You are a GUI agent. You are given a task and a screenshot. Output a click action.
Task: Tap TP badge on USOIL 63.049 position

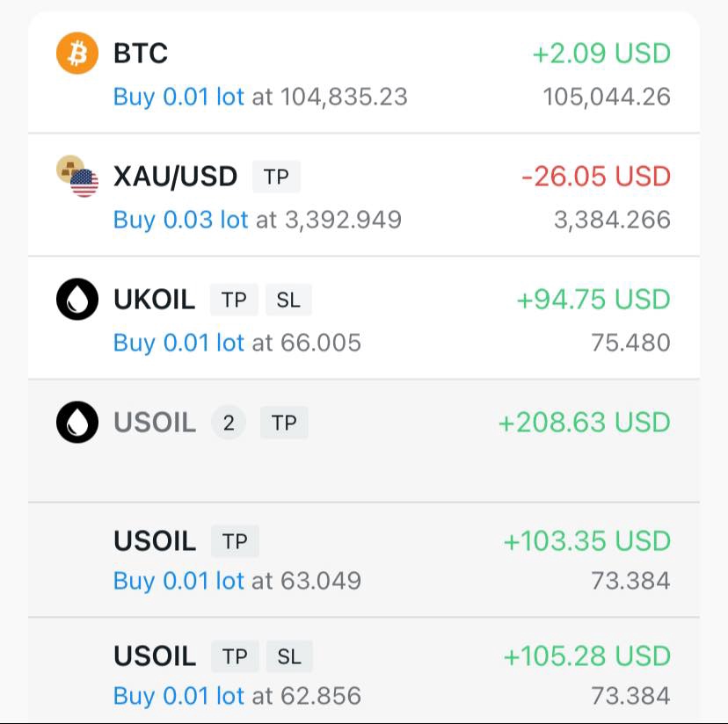[x=235, y=540]
